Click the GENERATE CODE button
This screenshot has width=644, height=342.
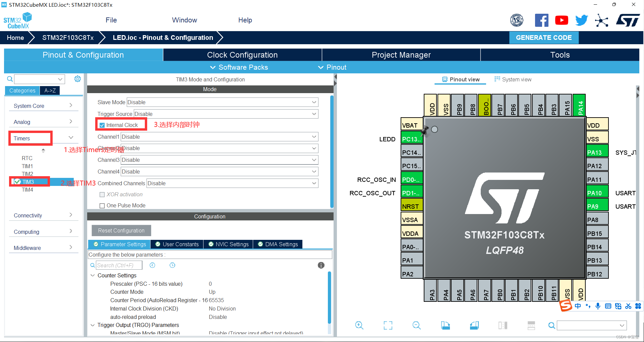tap(544, 38)
